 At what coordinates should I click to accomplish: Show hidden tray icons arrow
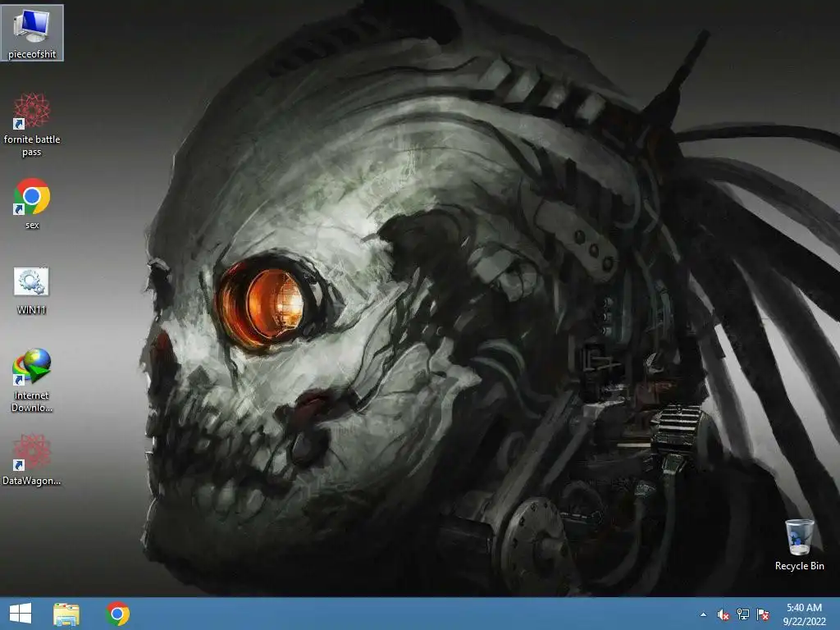pos(703,614)
